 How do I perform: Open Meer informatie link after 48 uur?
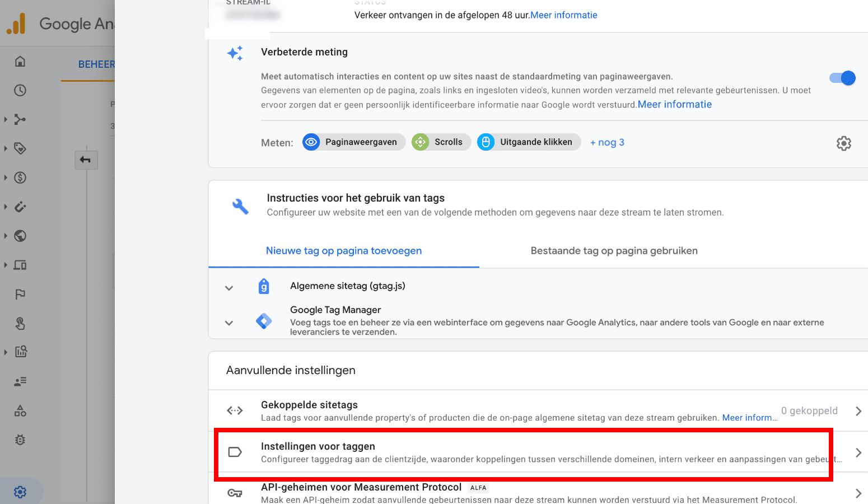tap(564, 15)
